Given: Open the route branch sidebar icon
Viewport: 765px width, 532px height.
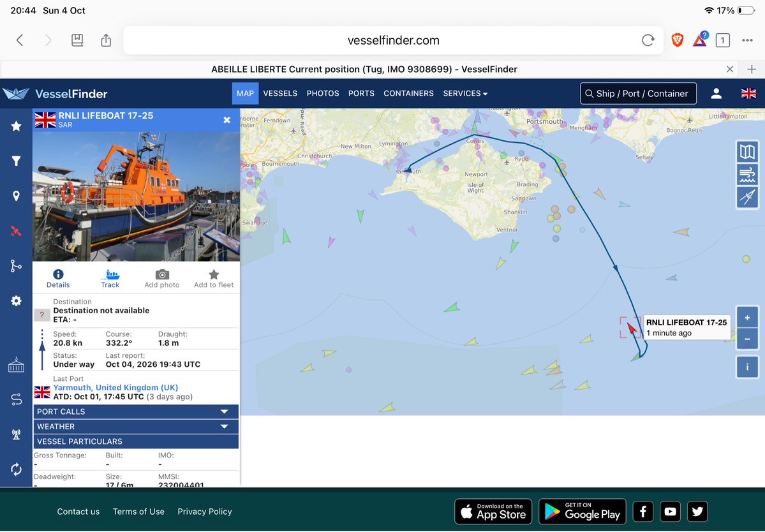Looking at the screenshot, I should [x=16, y=266].
